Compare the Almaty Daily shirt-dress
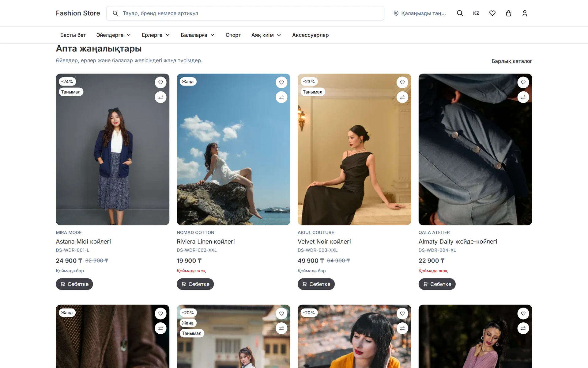 [523, 97]
